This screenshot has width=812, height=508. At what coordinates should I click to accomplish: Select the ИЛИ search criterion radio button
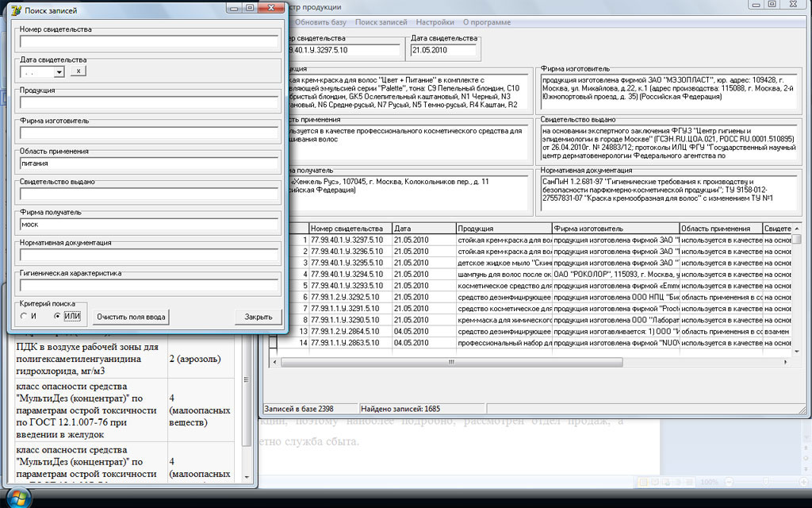pos(57,317)
